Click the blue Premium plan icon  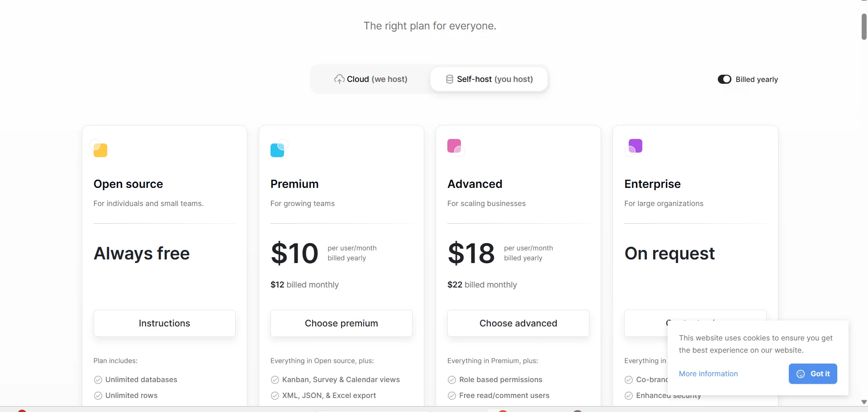point(277,149)
